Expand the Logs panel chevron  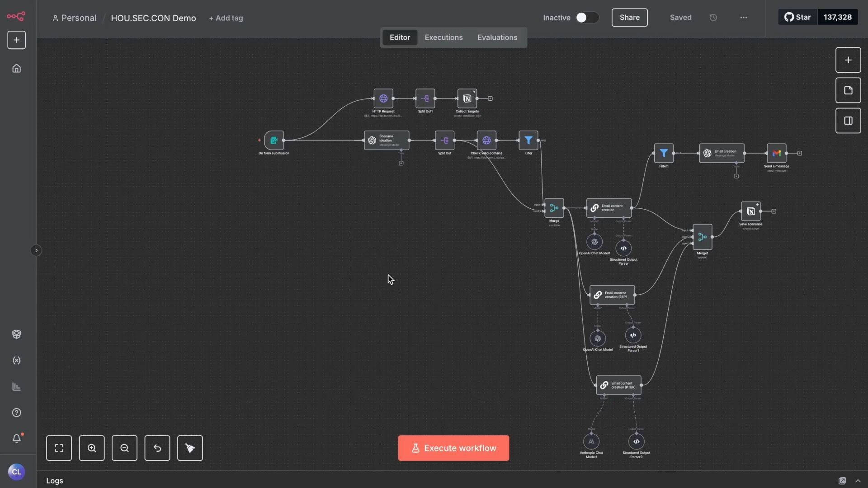tap(858, 481)
